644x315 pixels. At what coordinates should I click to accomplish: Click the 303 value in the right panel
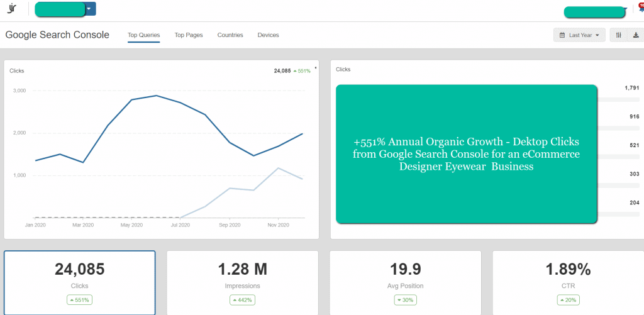tap(634, 174)
